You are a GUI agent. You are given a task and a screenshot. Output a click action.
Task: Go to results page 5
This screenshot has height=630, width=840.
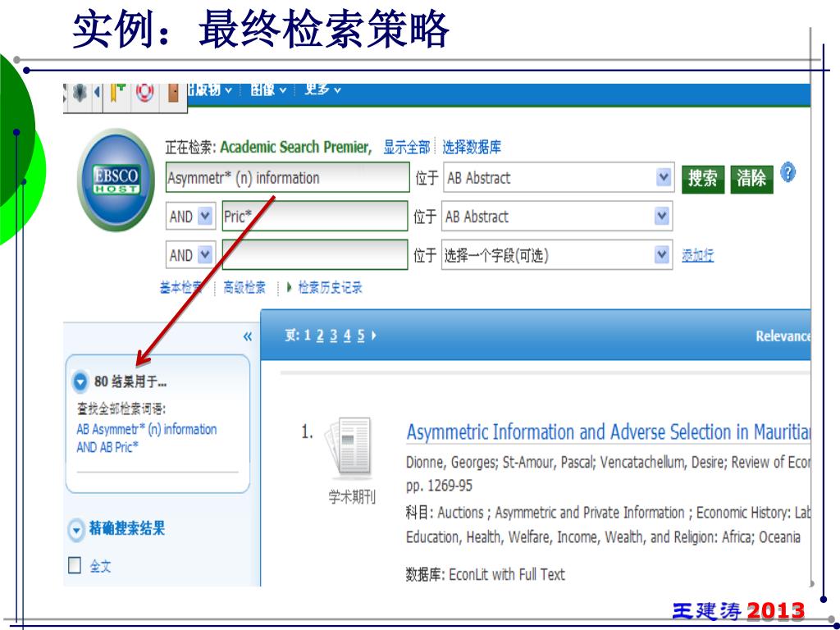pyautogui.click(x=361, y=336)
